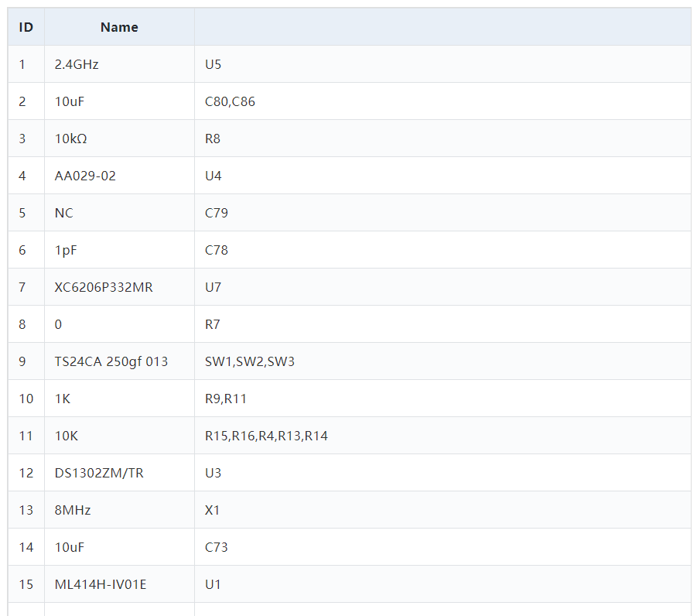Select the 10K name cell
Screen dimensions: 697x616
pos(119,436)
